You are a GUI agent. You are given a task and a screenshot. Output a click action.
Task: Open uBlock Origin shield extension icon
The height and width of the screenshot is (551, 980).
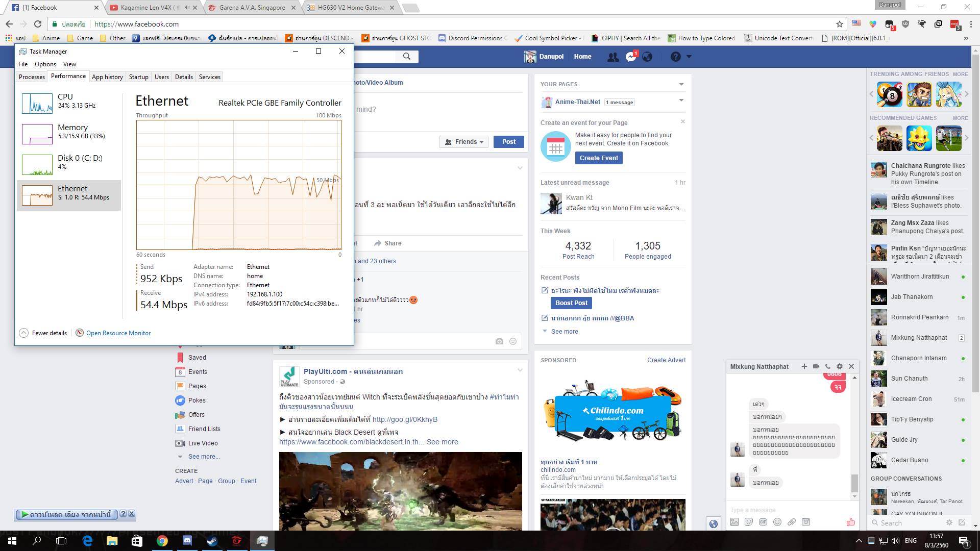905,24
